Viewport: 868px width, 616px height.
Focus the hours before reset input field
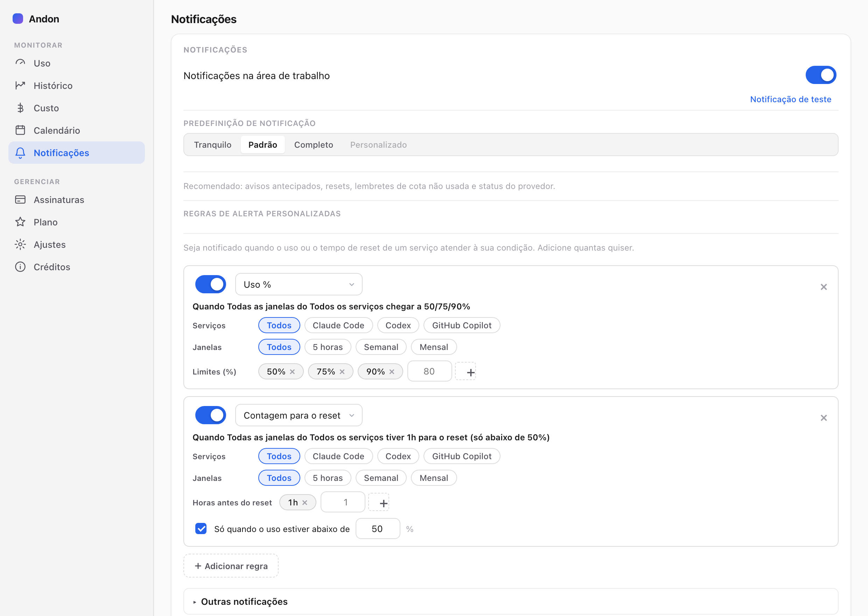coord(343,502)
